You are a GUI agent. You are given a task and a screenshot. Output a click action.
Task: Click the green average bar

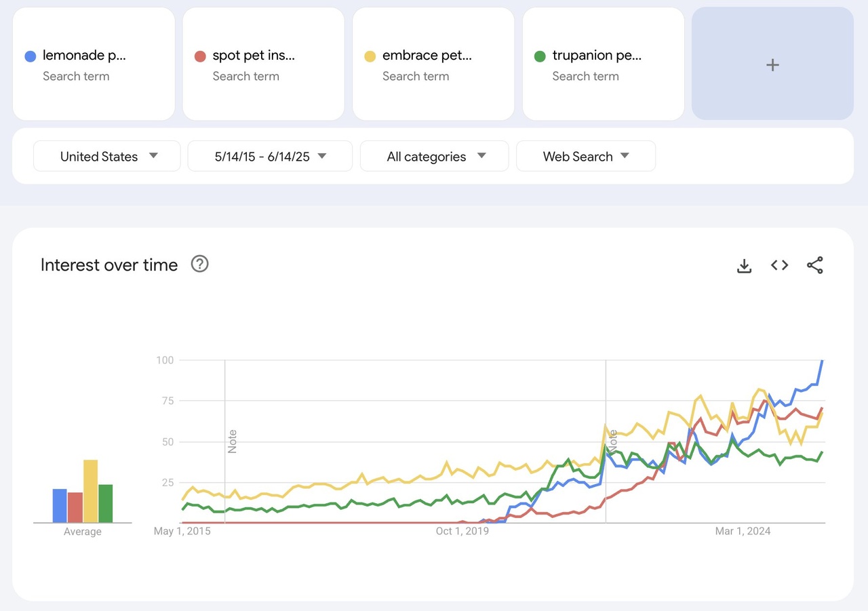105,503
